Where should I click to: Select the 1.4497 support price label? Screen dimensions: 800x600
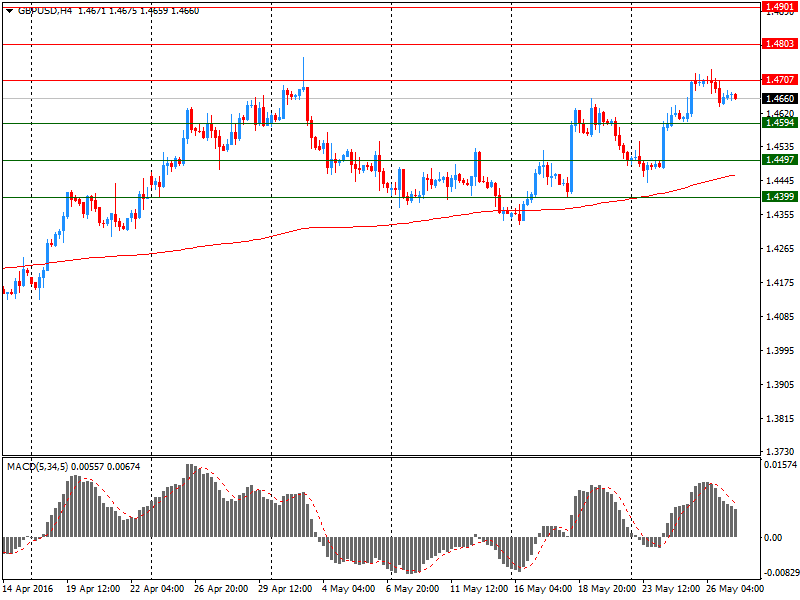[780, 160]
